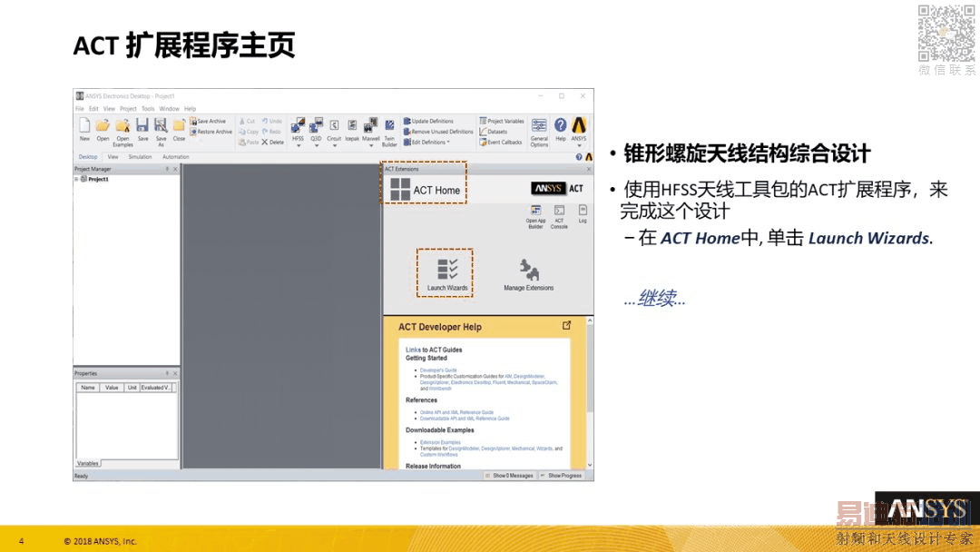Image resolution: width=980 pixels, height=552 pixels.
Task: Open the File menu
Action: [x=79, y=109]
